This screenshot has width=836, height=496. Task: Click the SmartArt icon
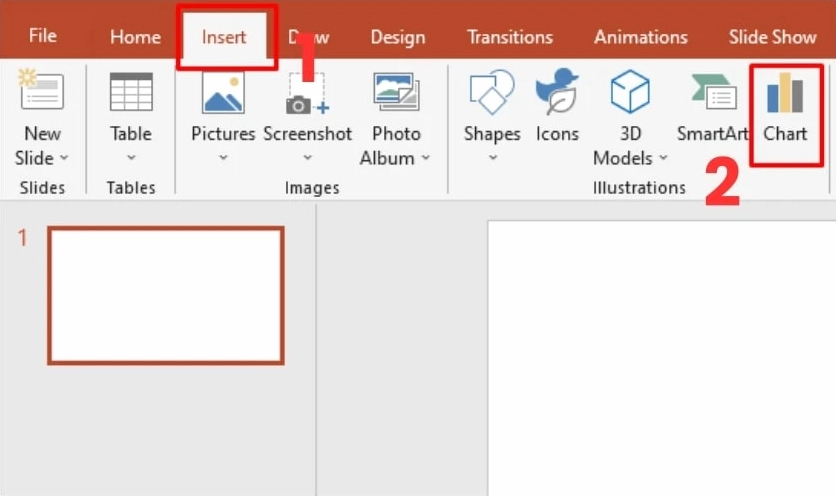point(713,91)
